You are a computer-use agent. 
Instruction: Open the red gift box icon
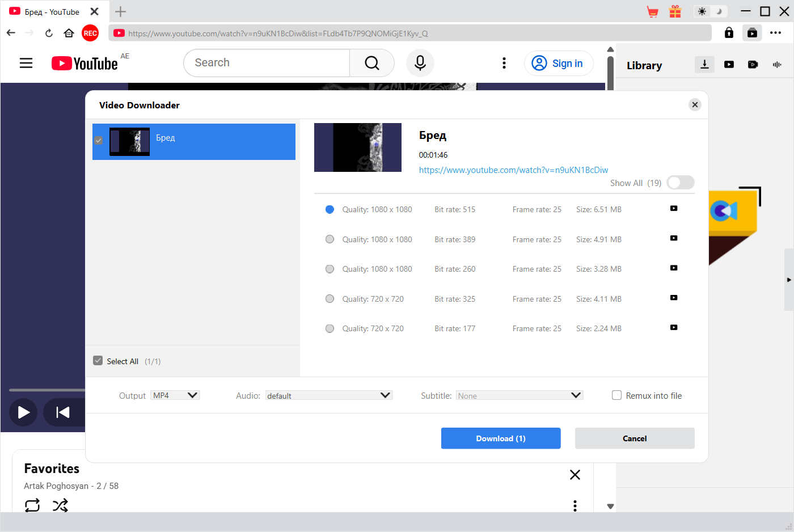click(675, 12)
